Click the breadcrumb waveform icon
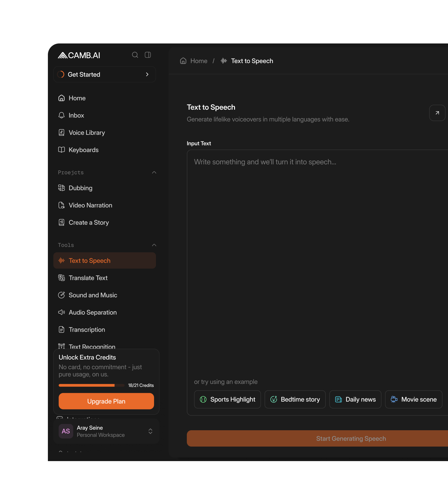The width and height of the screenshot is (448, 480). (224, 61)
